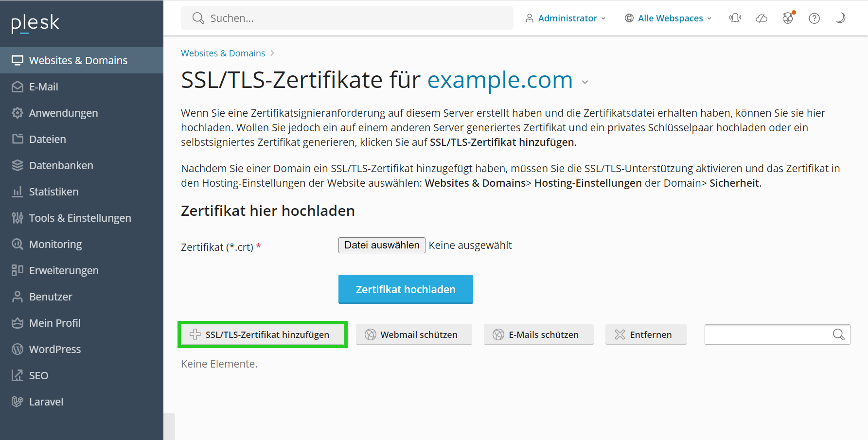Click the Mein Profil icon
868x440 pixels.
18,323
